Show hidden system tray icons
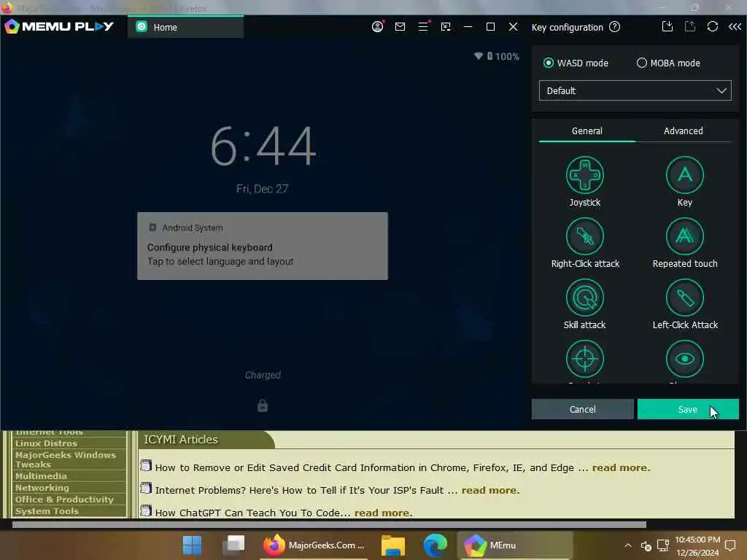 click(628, 545)
